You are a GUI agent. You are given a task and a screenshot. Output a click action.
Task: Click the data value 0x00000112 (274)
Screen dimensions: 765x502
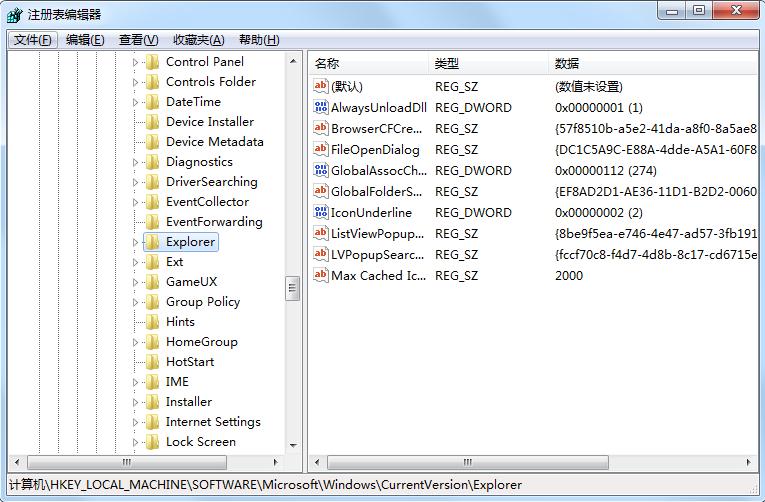click(605, 170)
